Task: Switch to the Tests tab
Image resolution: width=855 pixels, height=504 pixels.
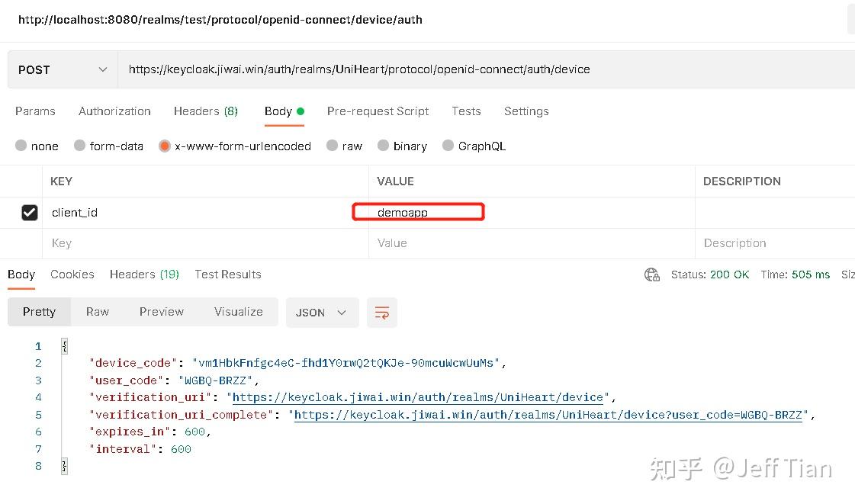Action: pyautogui.click(x=466, y=111)
